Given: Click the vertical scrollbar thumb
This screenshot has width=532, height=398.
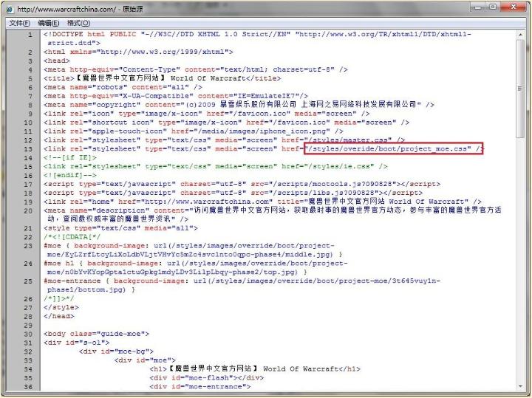Looking at the screenshot, I should [519, 89].
